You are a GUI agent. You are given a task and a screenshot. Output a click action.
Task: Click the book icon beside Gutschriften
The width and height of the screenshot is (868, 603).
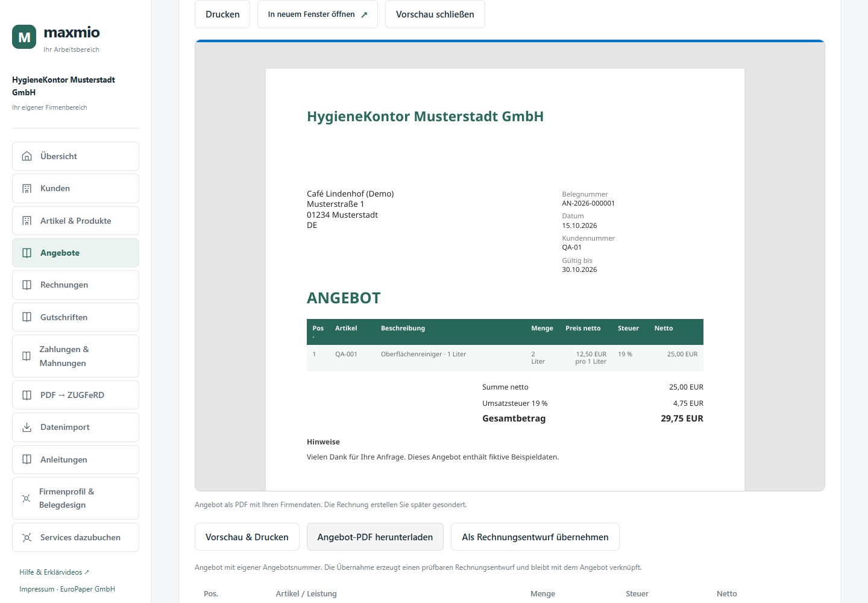[27, 317]
